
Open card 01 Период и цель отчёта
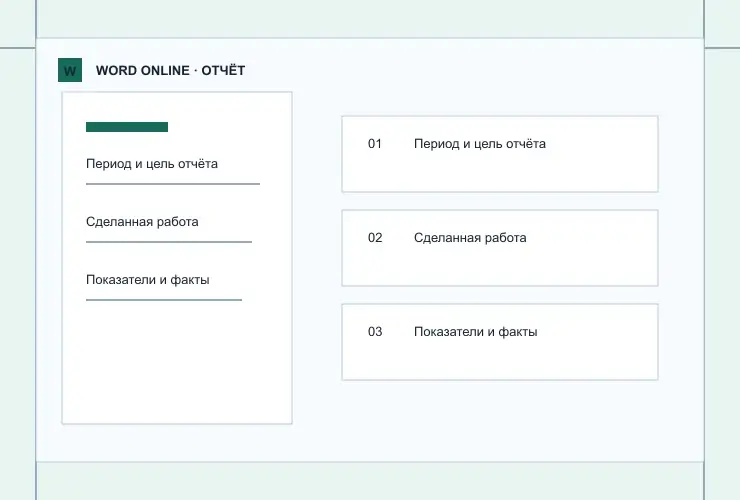500,154
